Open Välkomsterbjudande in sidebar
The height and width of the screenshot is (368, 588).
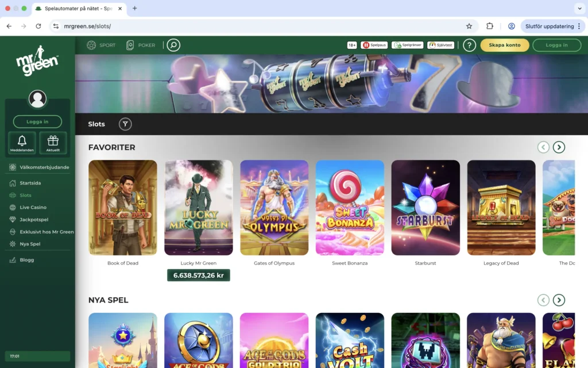point(39,167)
